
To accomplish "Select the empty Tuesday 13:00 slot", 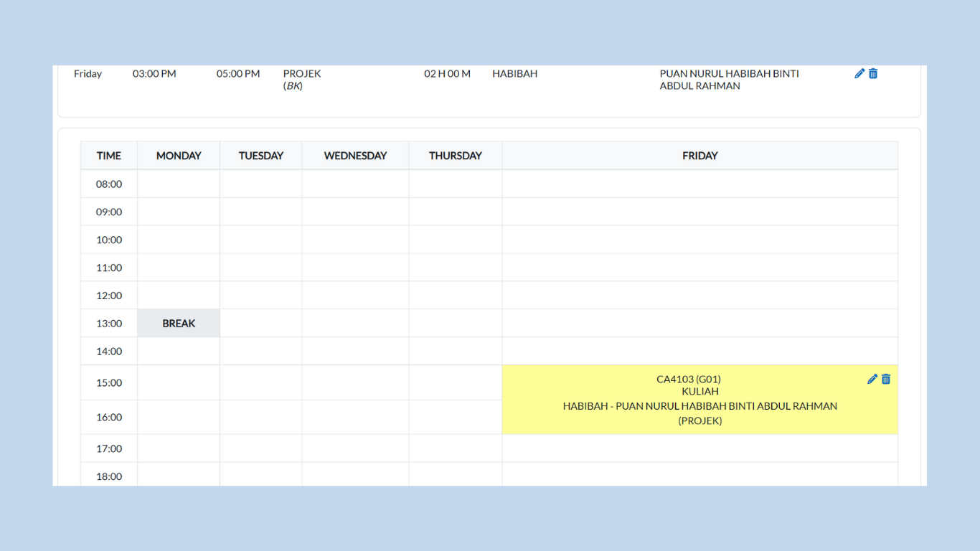I will point(260,324).
